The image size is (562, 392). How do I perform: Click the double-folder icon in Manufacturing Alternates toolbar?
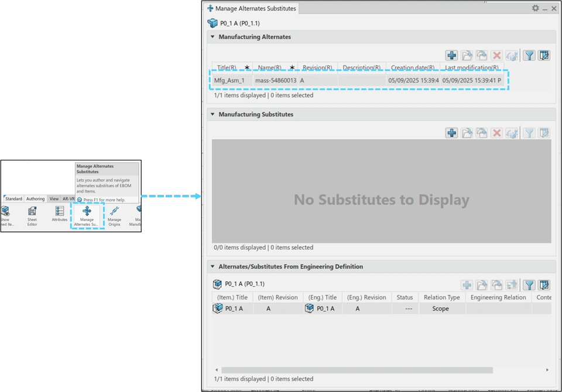(482, 56)
